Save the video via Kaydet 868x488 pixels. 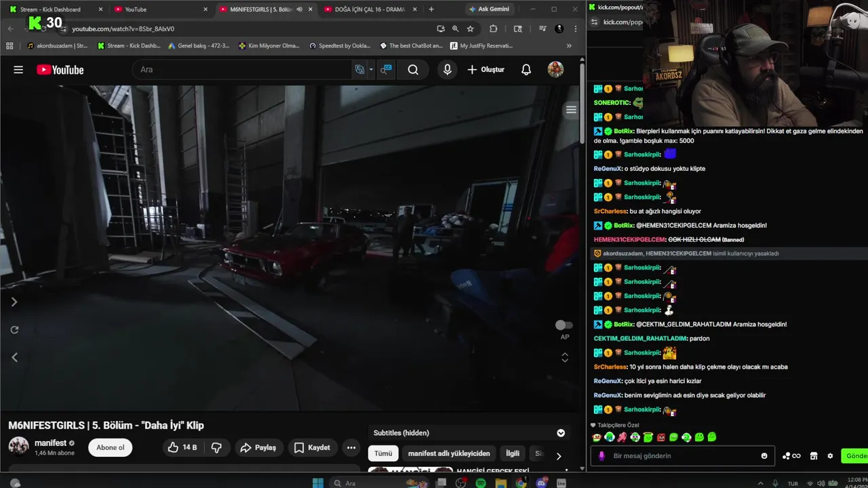click(313, 447)
